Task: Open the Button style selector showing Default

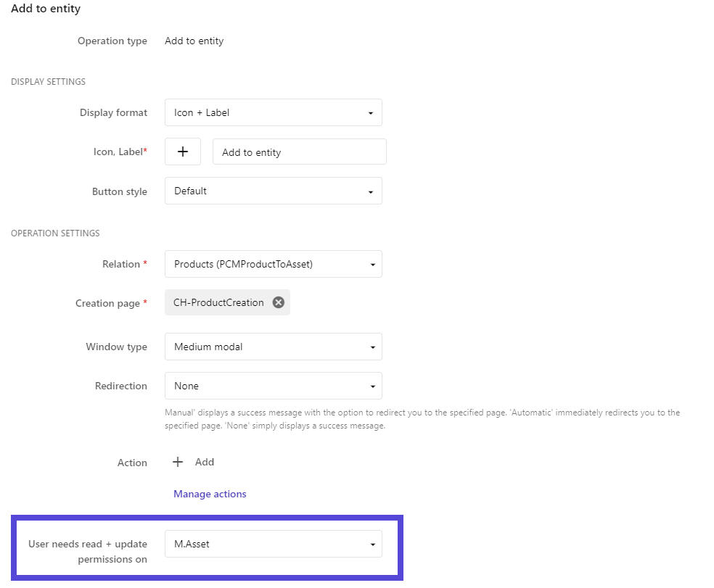Action: pyautogui.click(x=274, y=191)
